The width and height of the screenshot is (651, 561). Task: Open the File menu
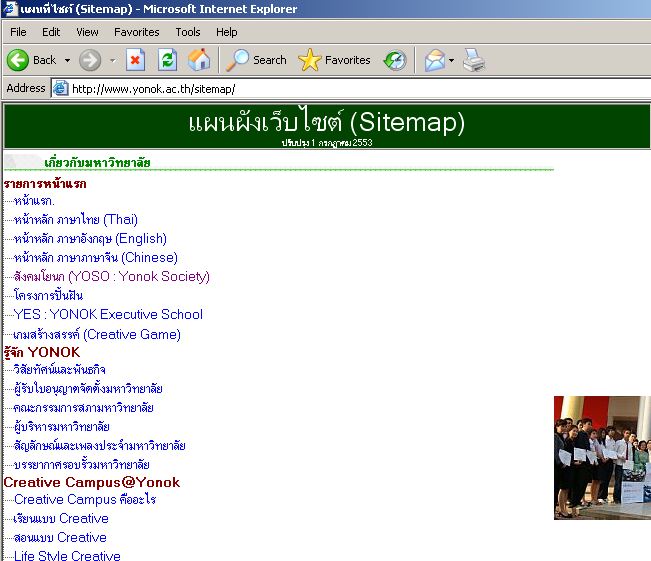tap(18, 32)
